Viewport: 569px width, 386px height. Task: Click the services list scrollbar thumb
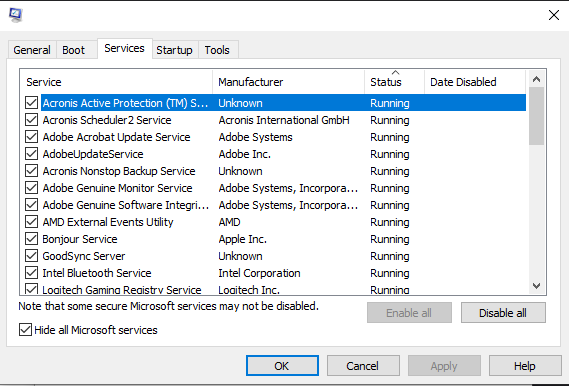(x=536, y=116)
